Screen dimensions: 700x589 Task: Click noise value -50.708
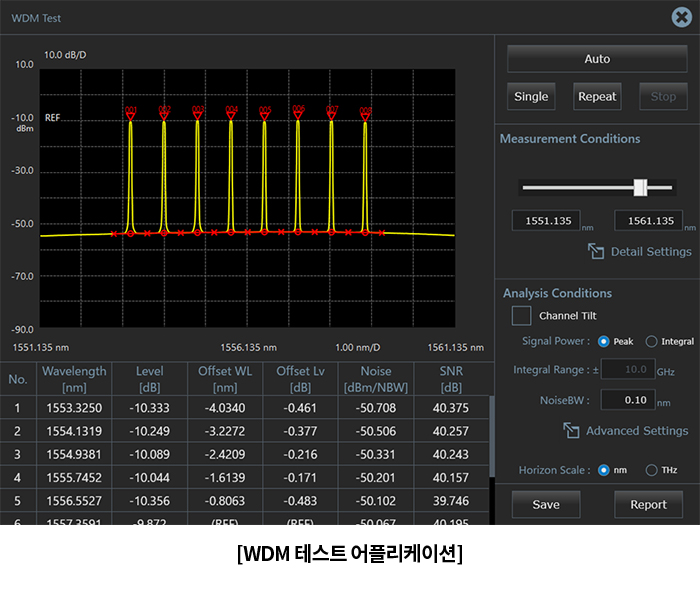(x=376, y=408)
